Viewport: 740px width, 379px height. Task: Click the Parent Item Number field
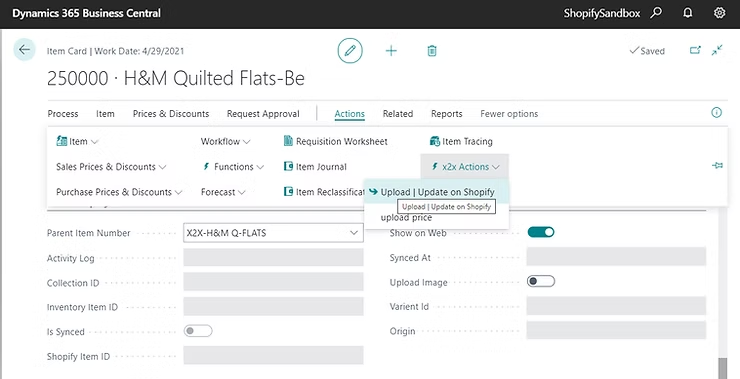tap(273, 233)
